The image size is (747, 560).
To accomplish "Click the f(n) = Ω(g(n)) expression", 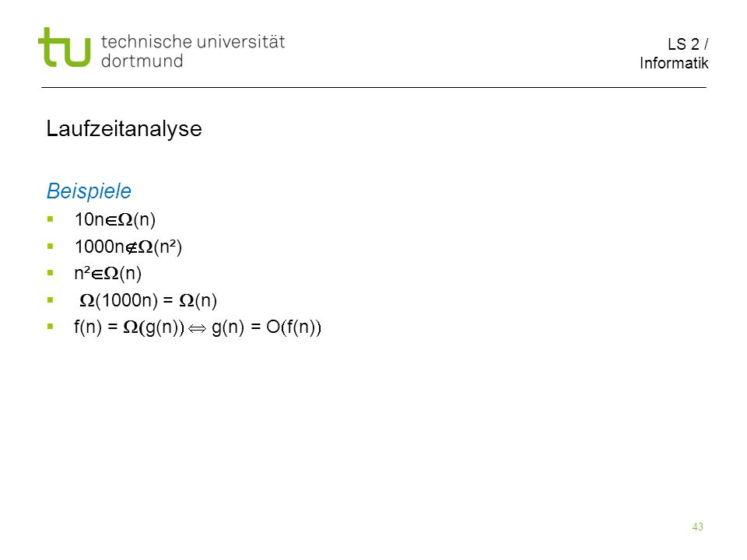I will pyautogui.click(x=129, y=327).
